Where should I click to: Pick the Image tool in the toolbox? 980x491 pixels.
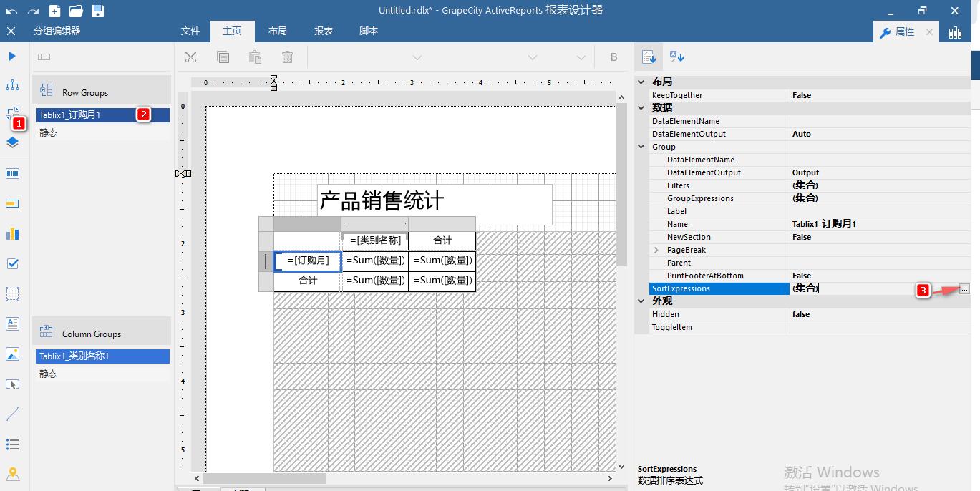tap(12, 354)
